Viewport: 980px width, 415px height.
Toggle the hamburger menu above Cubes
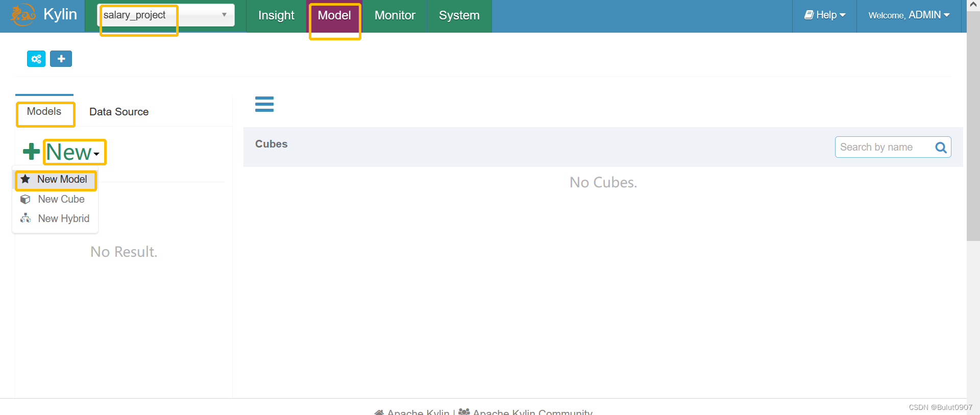tap(264, 104)
